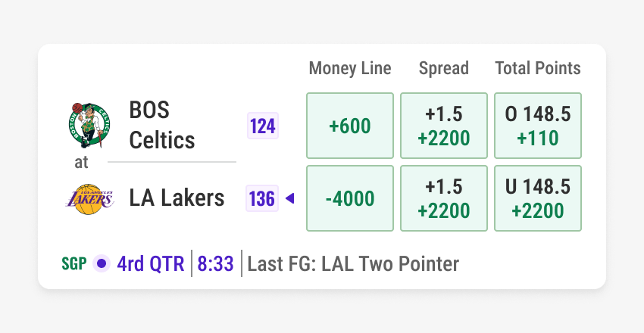Click the possession arrow beside Lakers score

tap(289, 198)
